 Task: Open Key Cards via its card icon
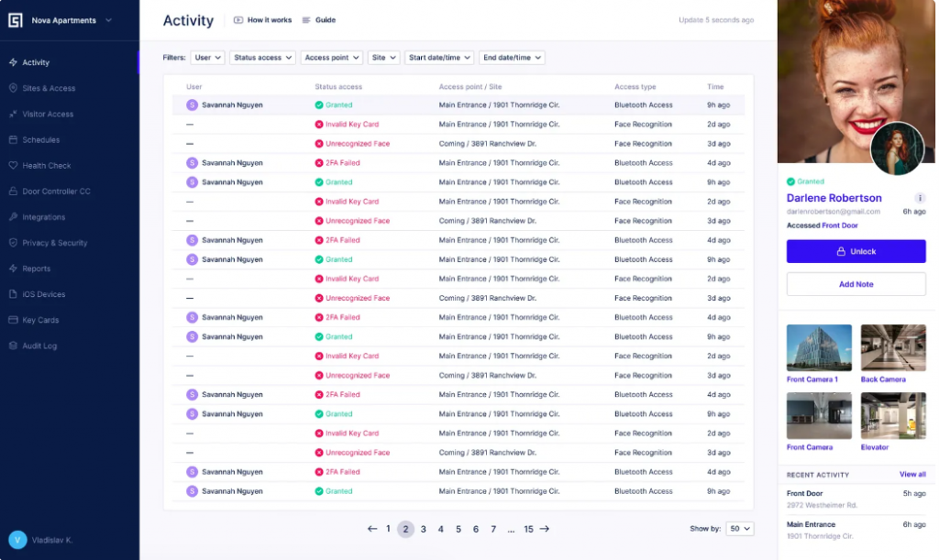(12, 319)
